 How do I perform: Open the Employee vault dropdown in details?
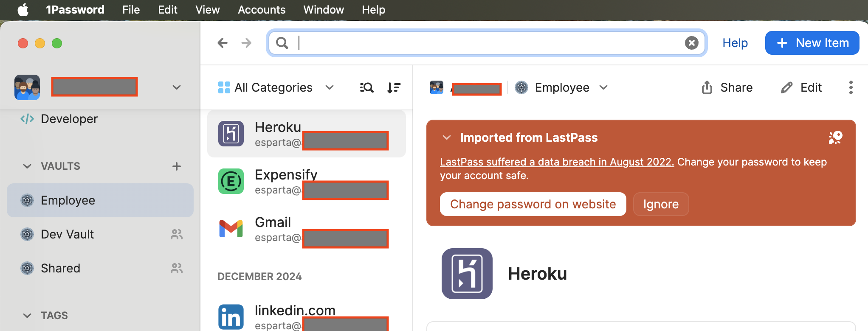coord(561,88)
